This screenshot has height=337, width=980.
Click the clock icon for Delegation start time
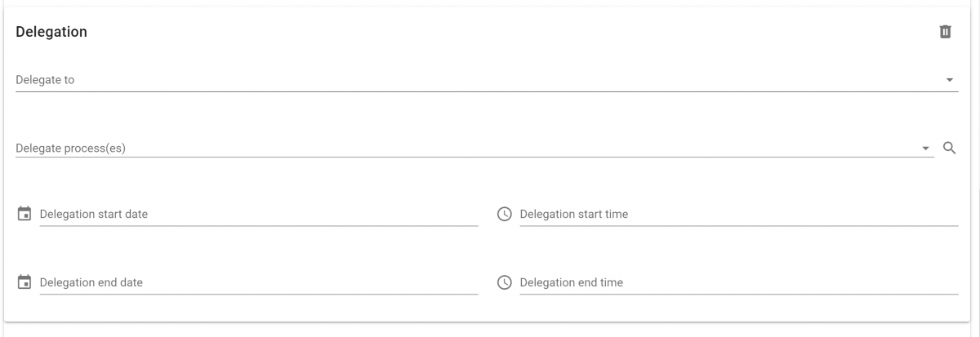point(505,214)
